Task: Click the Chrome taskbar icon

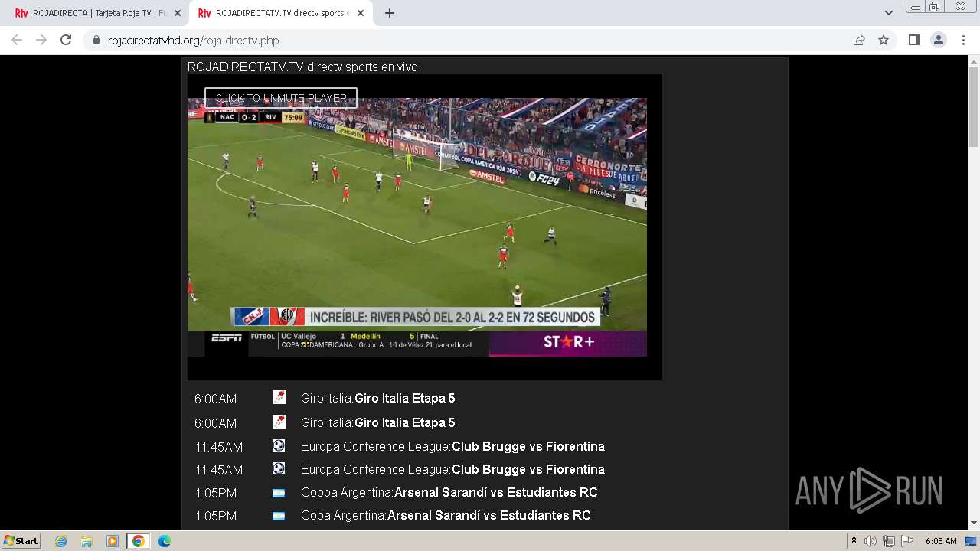Action: tap(139, 541)
